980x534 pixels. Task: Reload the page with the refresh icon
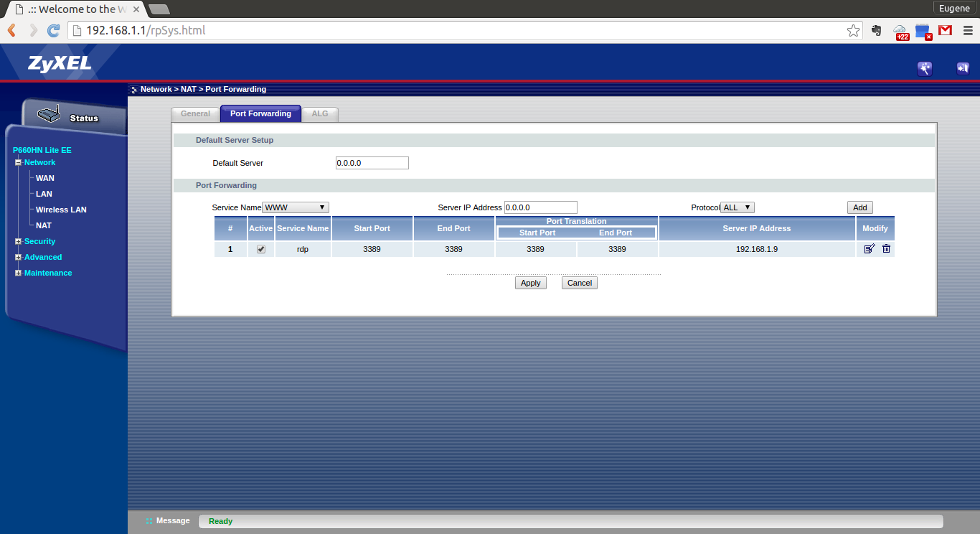click(53, 31)
